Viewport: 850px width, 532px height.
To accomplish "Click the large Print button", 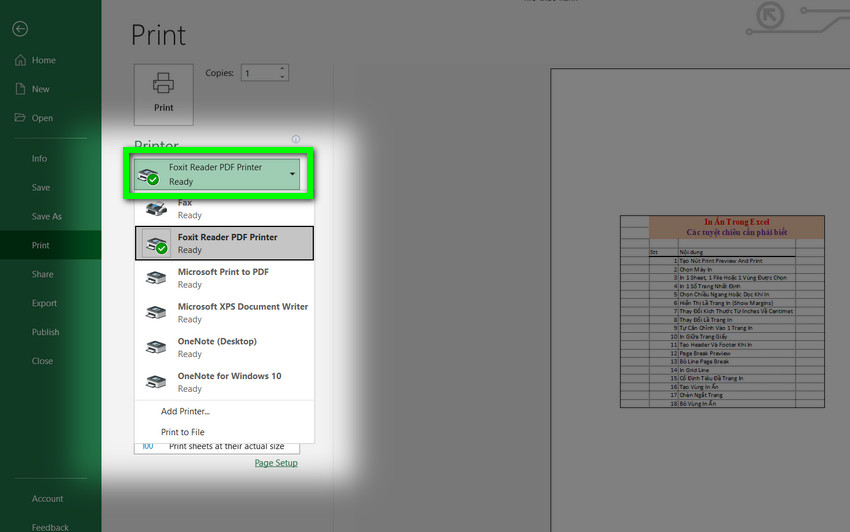I will click(x=163, y=94).
